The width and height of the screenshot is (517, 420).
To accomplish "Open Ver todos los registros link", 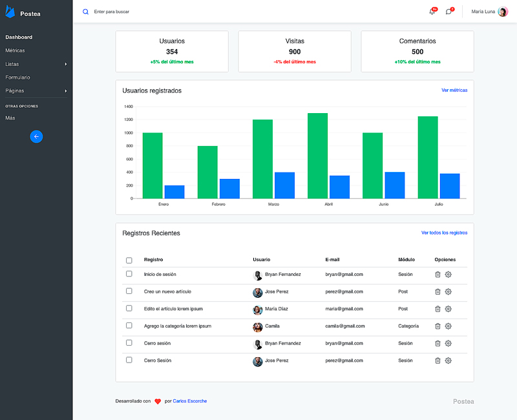I will click(444, 233).
